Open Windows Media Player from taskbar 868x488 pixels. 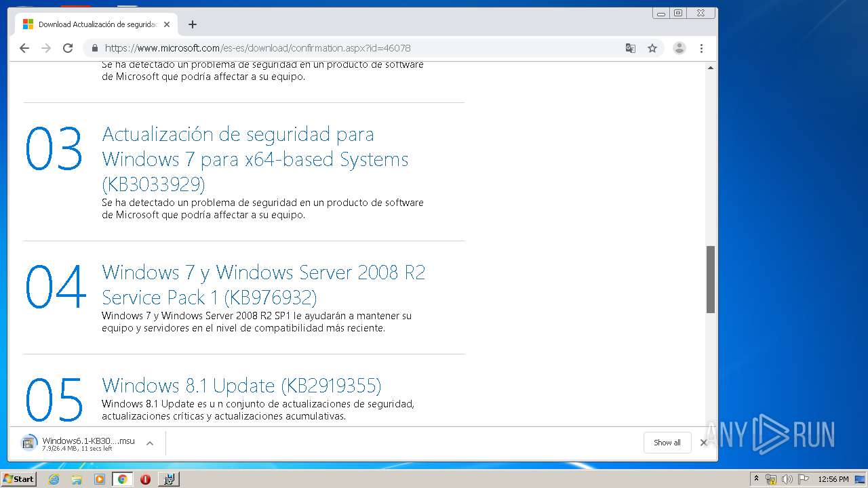[100, 479]
